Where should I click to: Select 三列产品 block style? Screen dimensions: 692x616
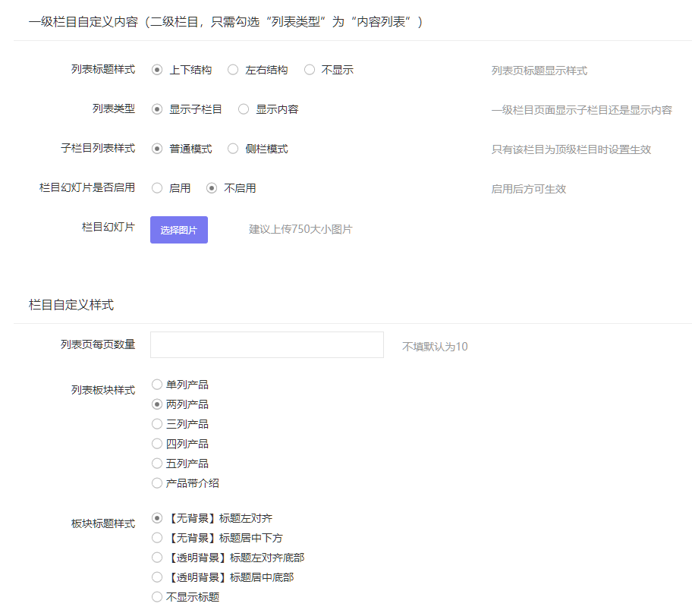click(x=157, y=424)
